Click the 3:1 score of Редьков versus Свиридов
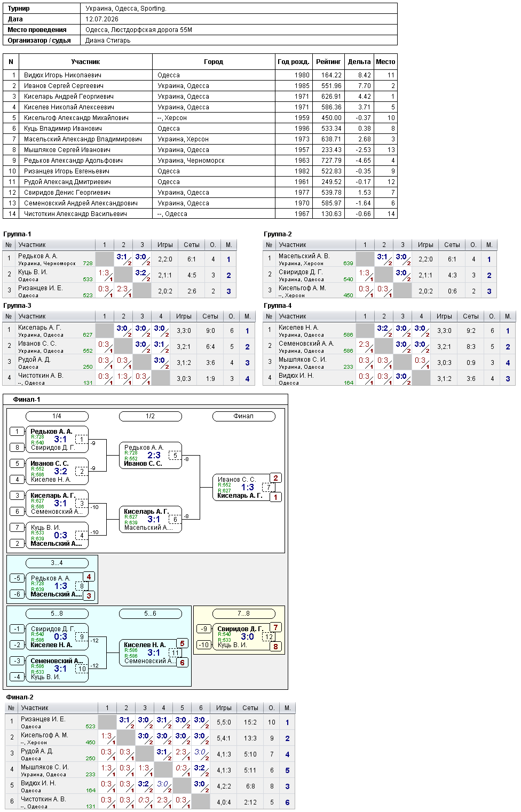The width and height of the screenshot is (521, 812). (60, 440)
